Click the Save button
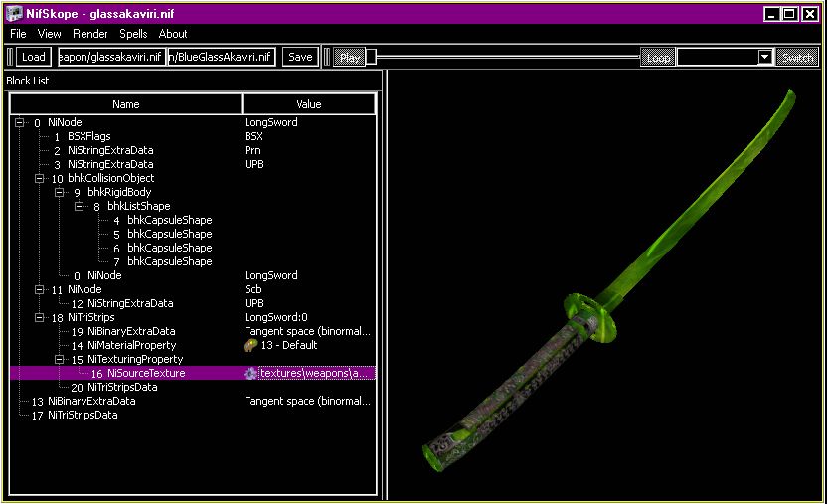 click(300, 57)
